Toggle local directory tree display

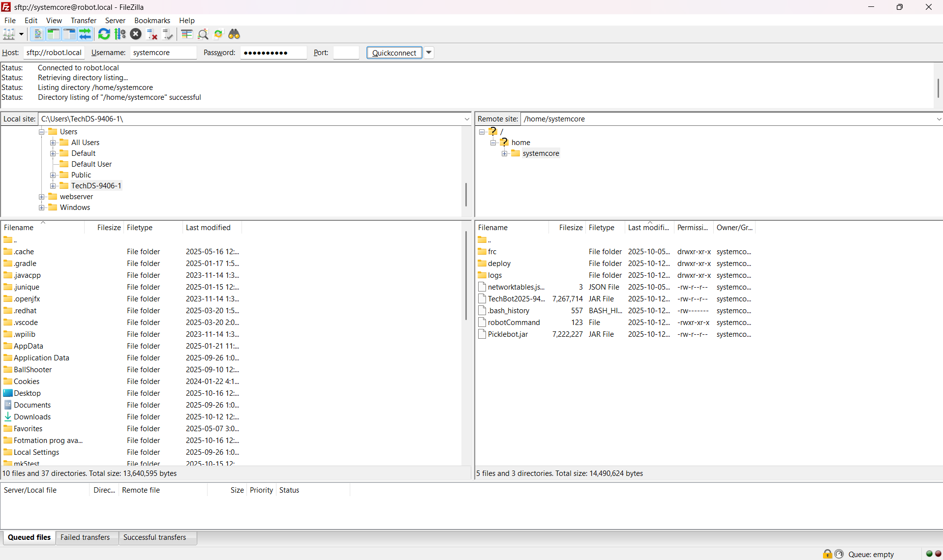click(53, 34)
